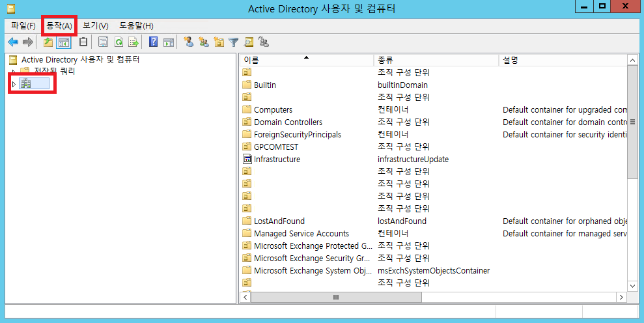Click the Infrastructure object icon
The image size is (644, 323).
(x=247, y=159)
